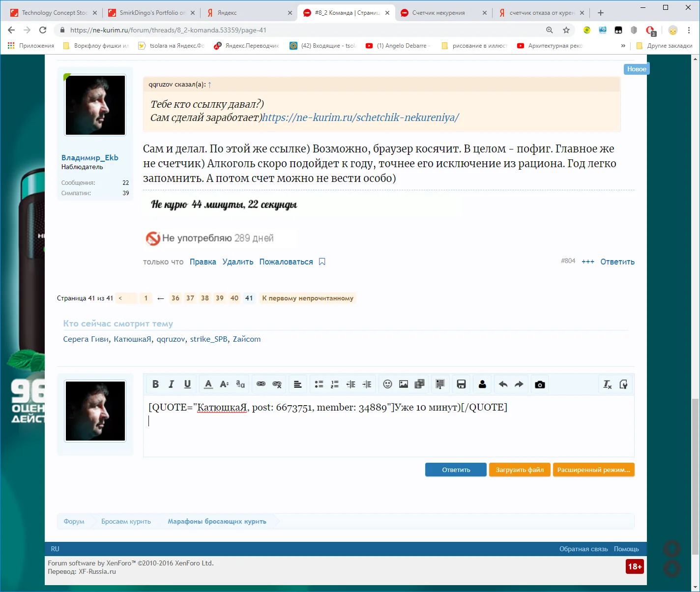Open a new browser tab

(601, 13)
